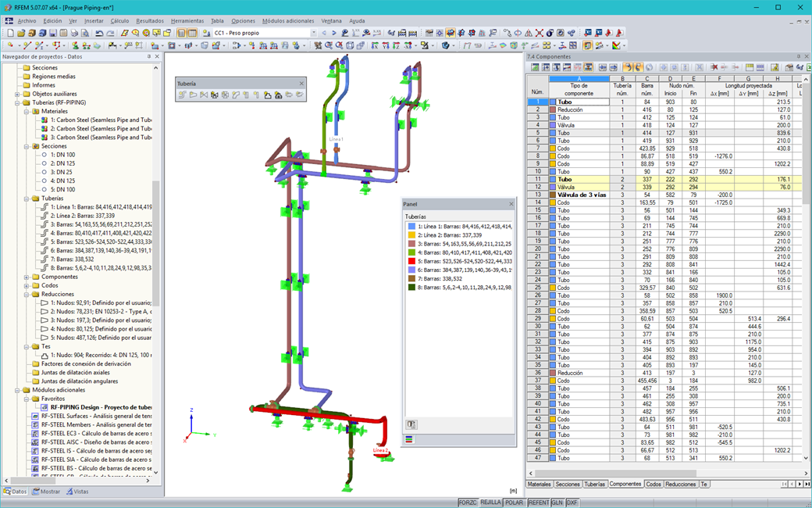Click blue swatch for Línea 1 in Panel

411,226
